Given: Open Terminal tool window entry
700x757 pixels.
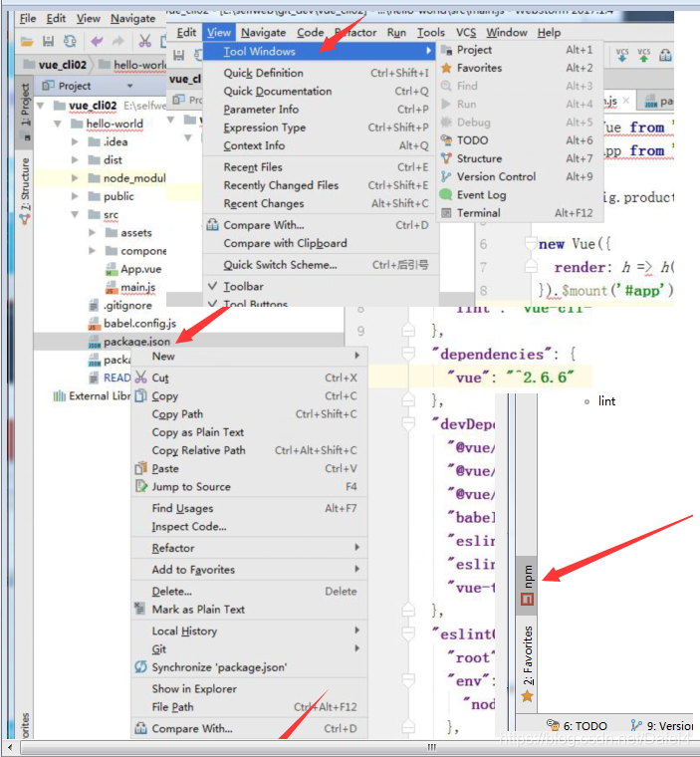Looking at the screenshot, I should (520, 213).
